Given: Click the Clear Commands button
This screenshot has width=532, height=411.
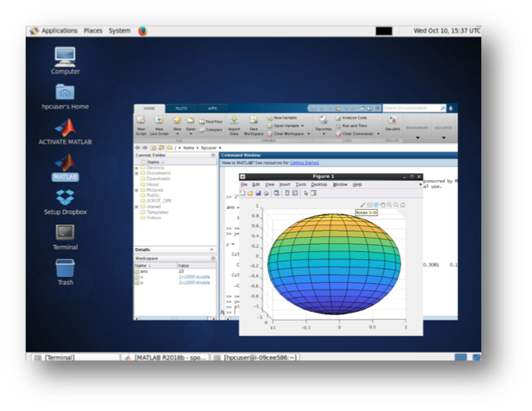Looking at the screenshot, I should point(355,133).
